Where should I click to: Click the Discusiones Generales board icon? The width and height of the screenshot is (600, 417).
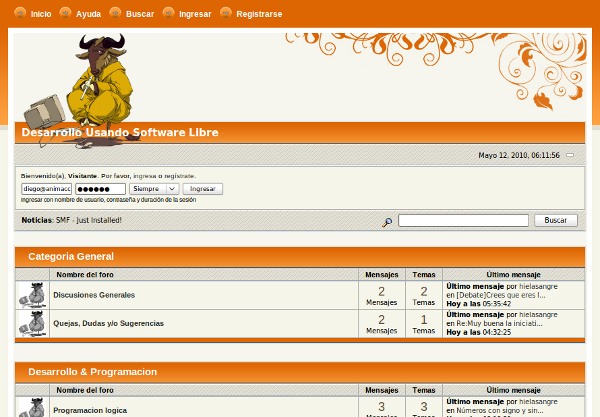[33, 295]
